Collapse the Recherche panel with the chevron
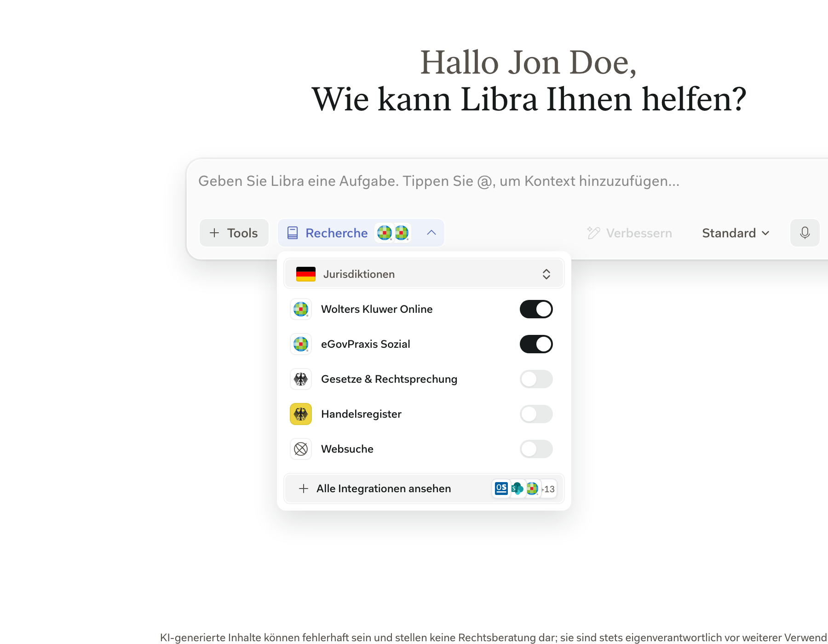The width and height of the screenshot is (828, 644). [x=431, y=233]
